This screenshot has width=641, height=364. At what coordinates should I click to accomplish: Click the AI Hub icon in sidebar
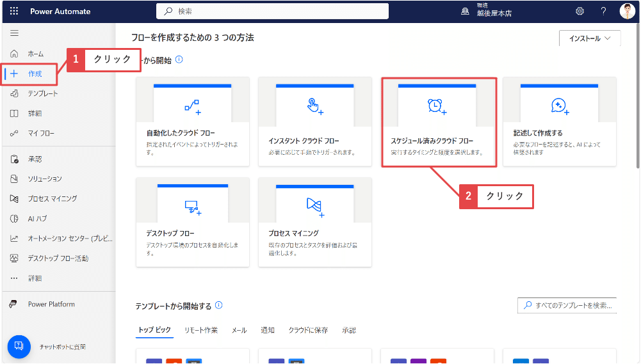(14, 219)
